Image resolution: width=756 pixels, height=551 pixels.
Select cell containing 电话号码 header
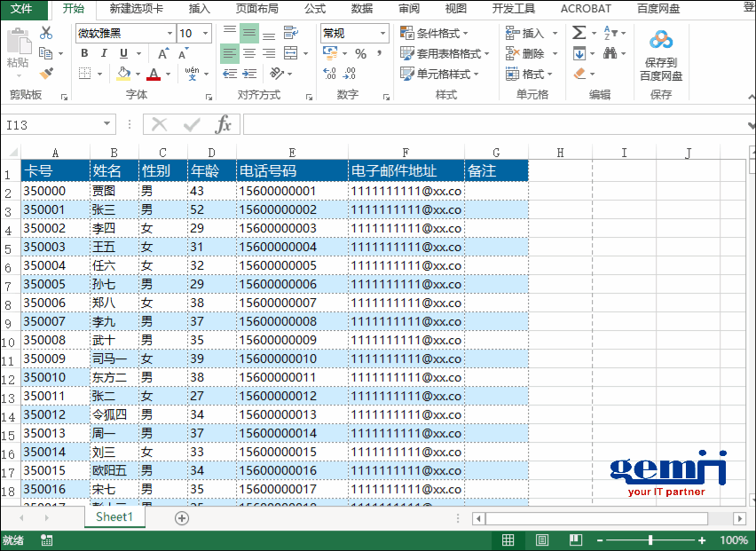(291, 170)
